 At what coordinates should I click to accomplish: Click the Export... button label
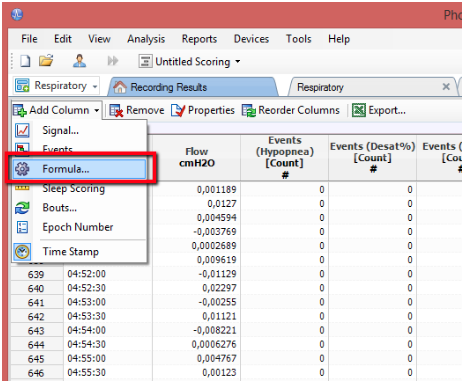387,111
